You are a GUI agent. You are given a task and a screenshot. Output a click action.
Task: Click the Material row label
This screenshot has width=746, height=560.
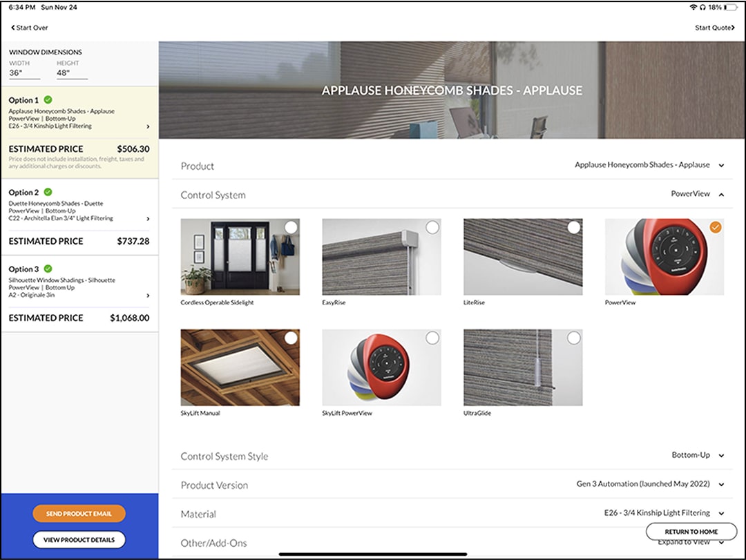tap(198, 514)
